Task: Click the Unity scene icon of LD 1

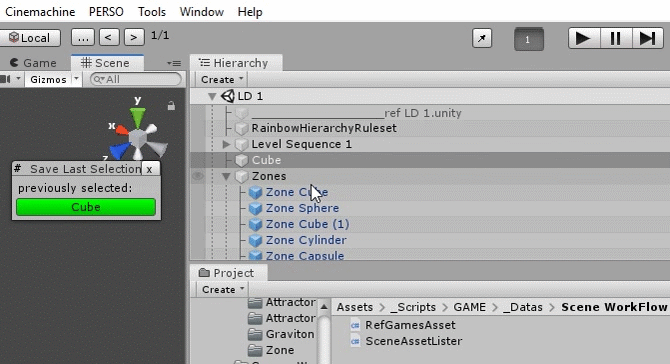Action: pyautogui.click(x=228, y=96)
